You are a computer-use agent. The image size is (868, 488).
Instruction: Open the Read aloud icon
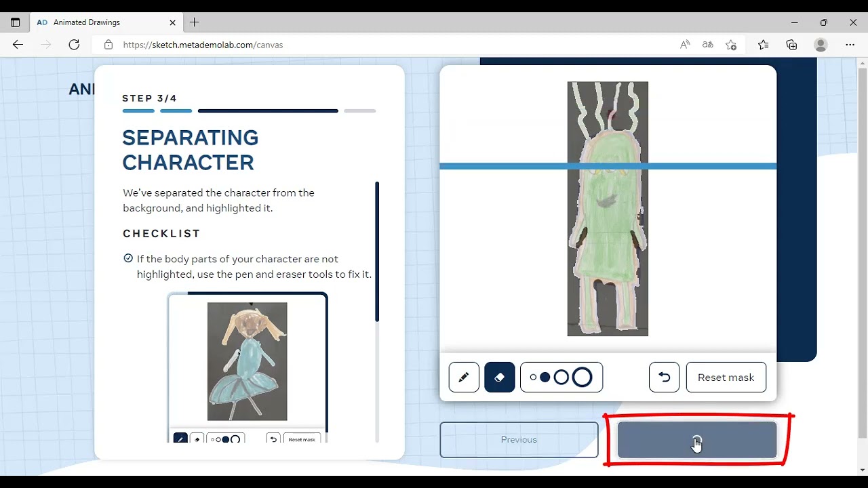click(x=685, y=45)
